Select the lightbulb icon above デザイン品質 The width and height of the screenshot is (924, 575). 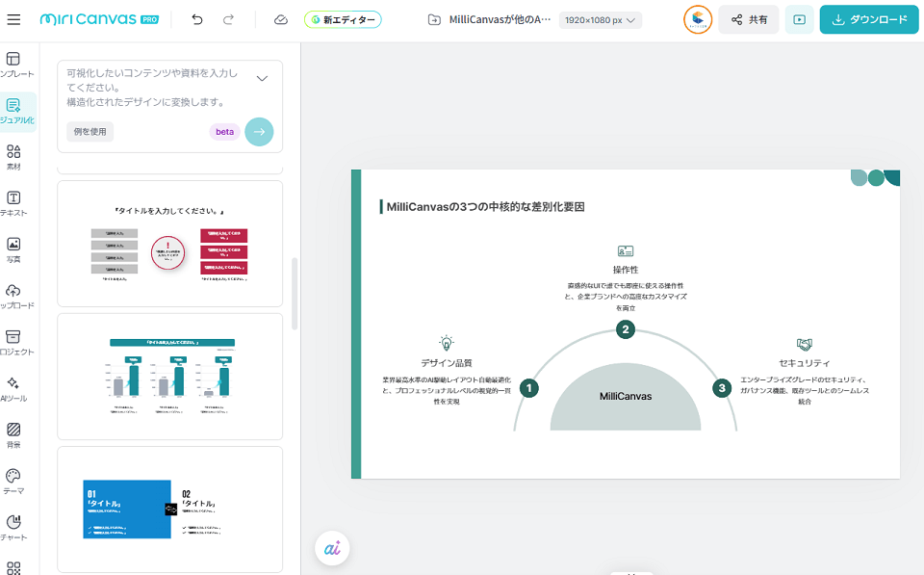click(447, 343)
